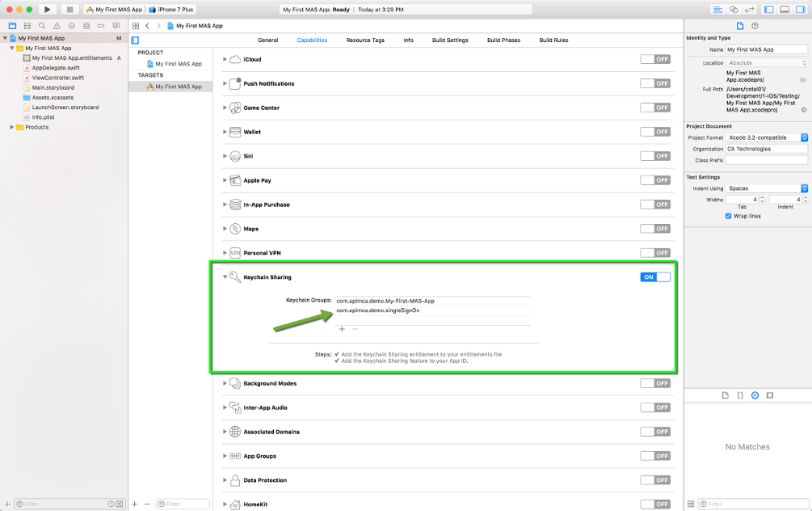Show the Media library
Image resolution: width=812 pixels, height=511 pixels.
(x=770, y=395)
